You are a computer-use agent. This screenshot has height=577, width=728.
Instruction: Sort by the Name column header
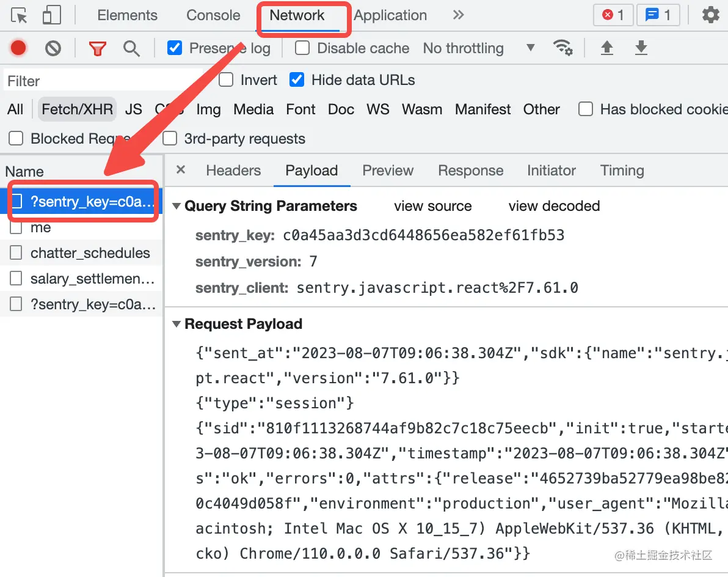24,171
